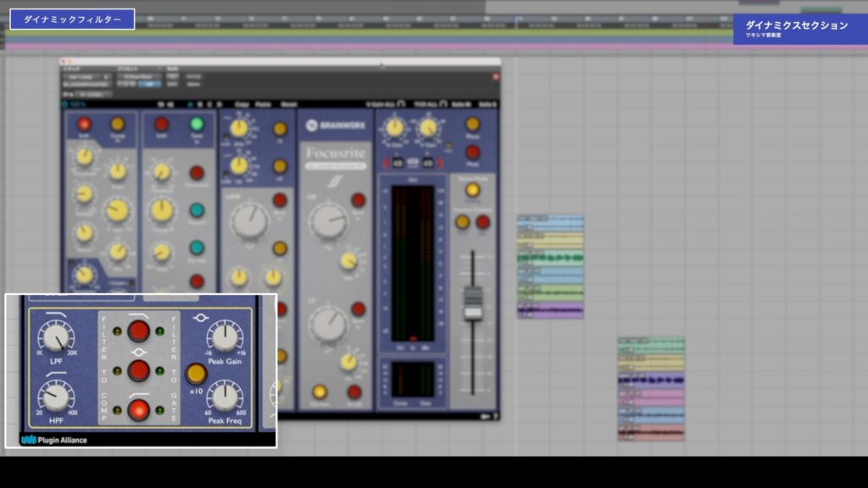Toggle the green Gate In button
Viewport: 868px width, 488px height.
click(x=197, y=124)
